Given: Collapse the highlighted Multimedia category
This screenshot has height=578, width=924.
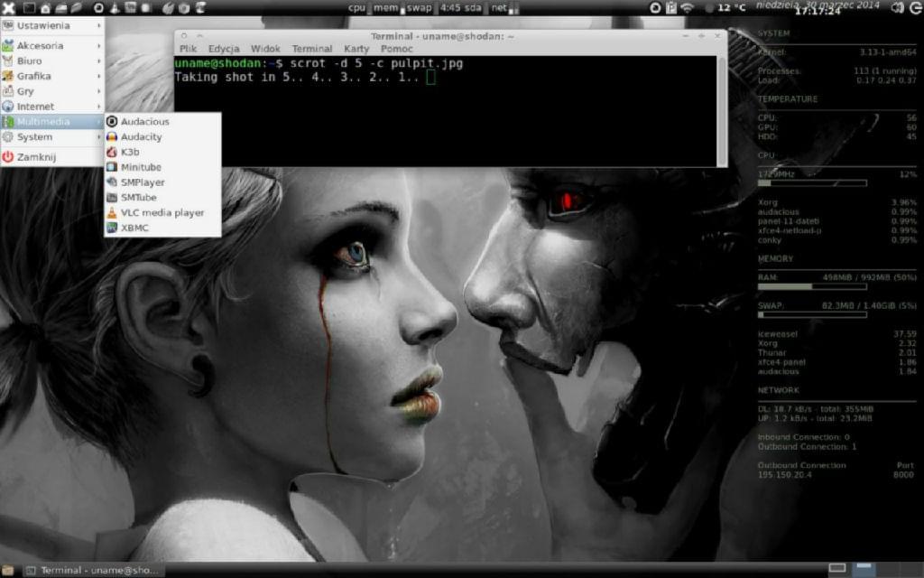Looking at the screenshot, I should pyautogui.click(x=51, y=122).
